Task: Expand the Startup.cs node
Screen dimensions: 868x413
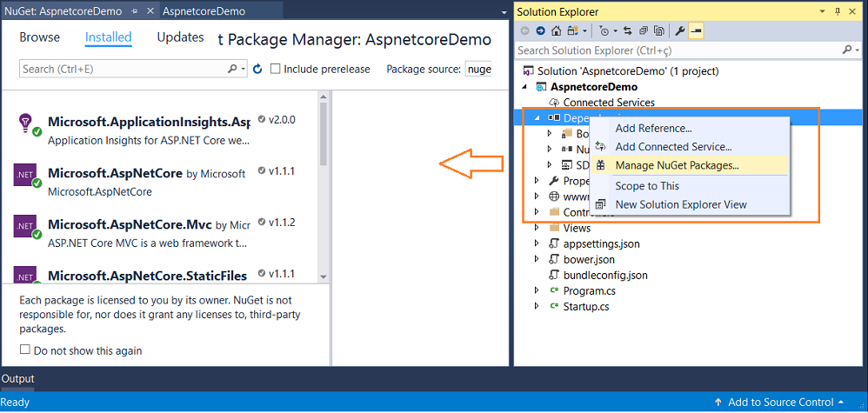Action: (536, 306)
